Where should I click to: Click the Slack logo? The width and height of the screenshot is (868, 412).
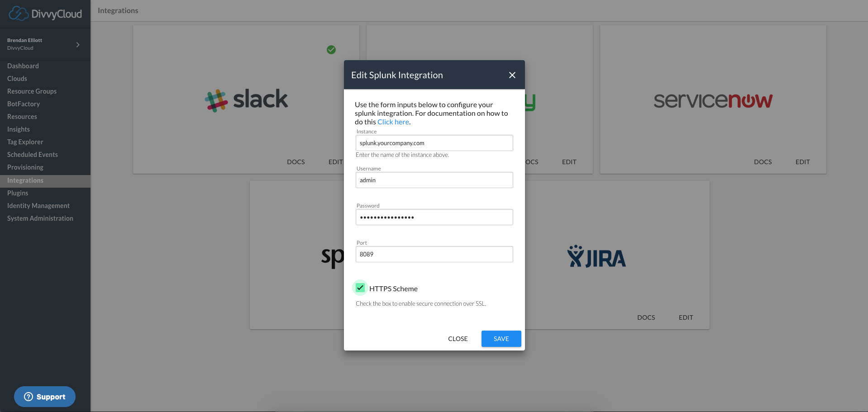coord(246,100)
